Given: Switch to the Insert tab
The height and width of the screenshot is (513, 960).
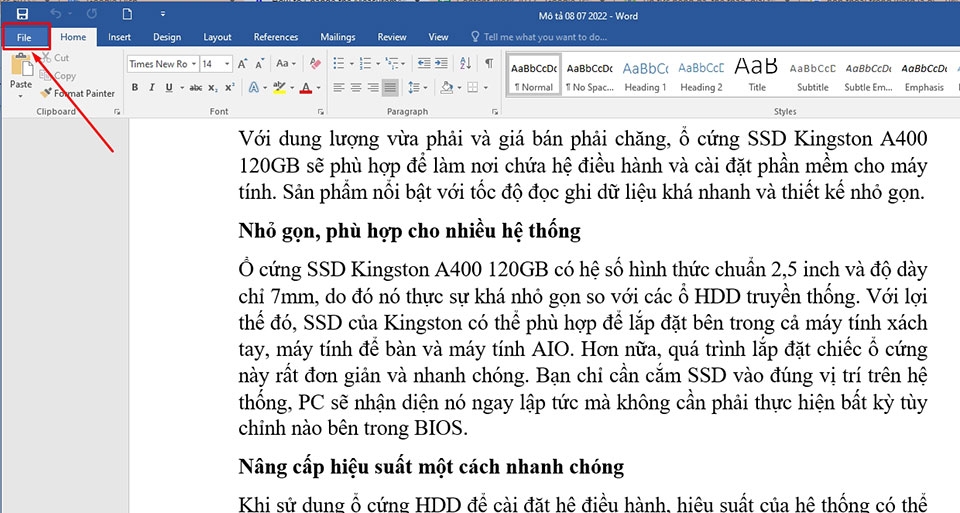Looking at the screenshot, I should pos(119,37).
